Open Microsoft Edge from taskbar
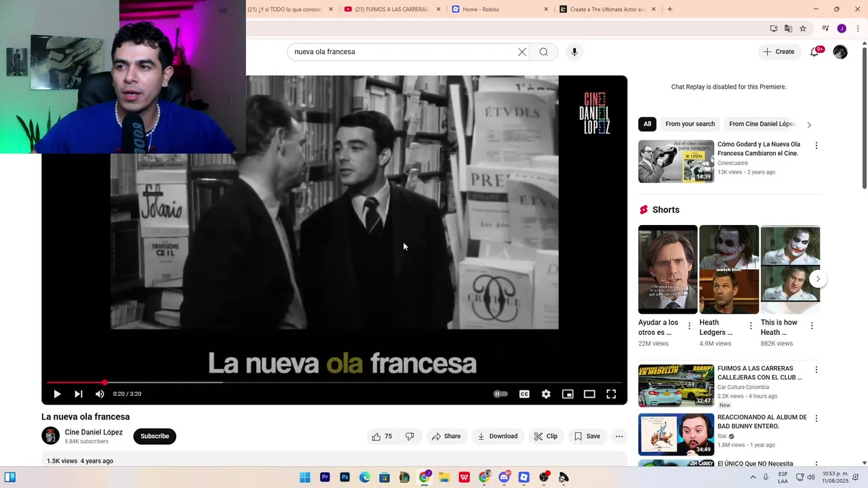The height and width of the screenshot is (488, 868). [x=365, y=477]
